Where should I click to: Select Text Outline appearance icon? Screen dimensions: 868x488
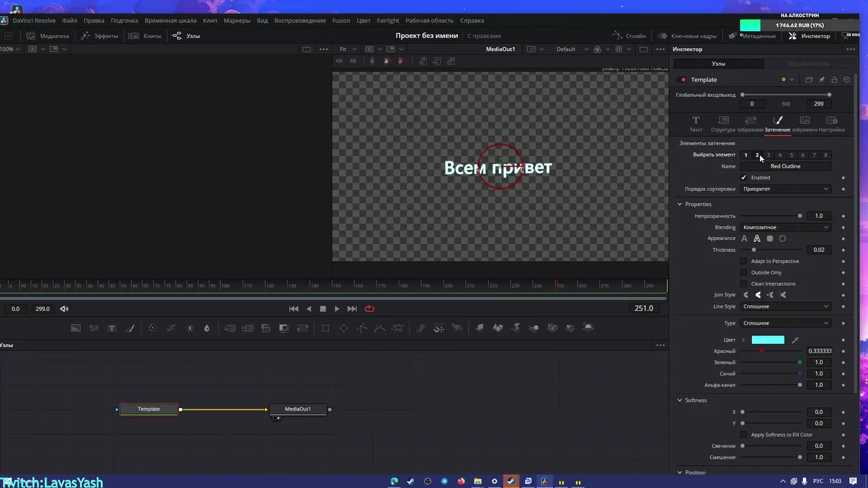pyautogui.click(x=757, y=239)
